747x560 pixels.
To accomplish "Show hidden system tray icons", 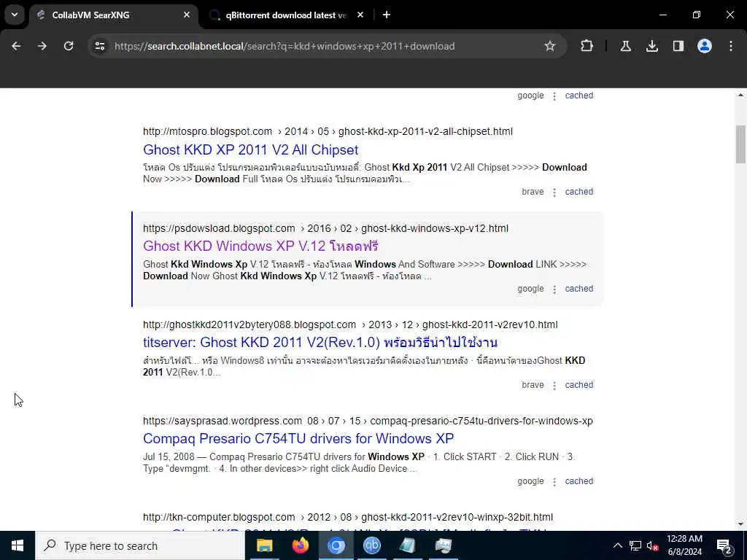I will pyautogui.click(x=617, y=545).
